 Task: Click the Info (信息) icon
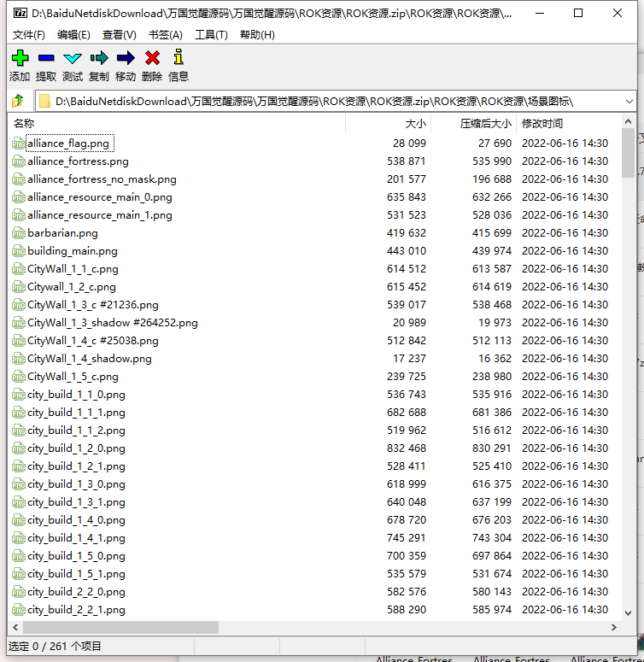tap(179, 58)
